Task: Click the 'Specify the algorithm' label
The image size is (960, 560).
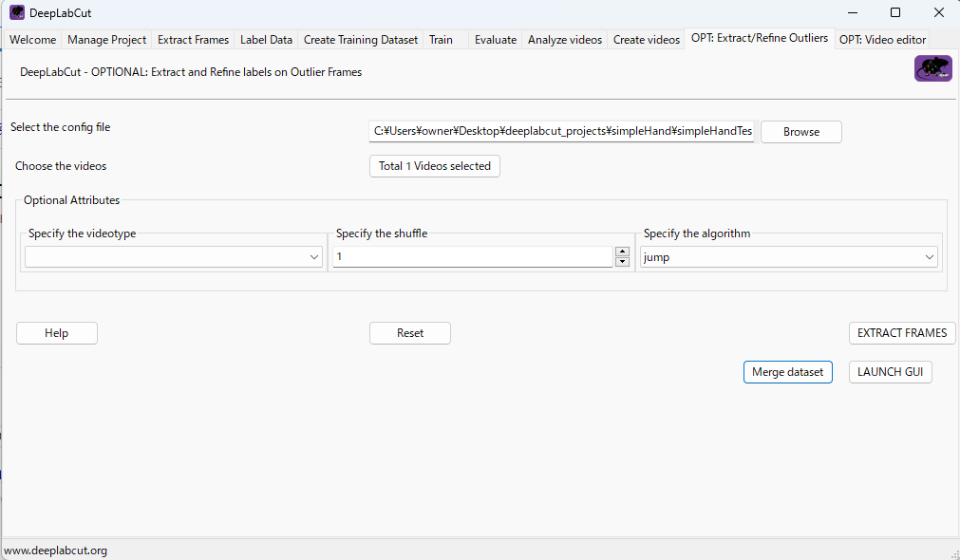Action: click(697, 233)
